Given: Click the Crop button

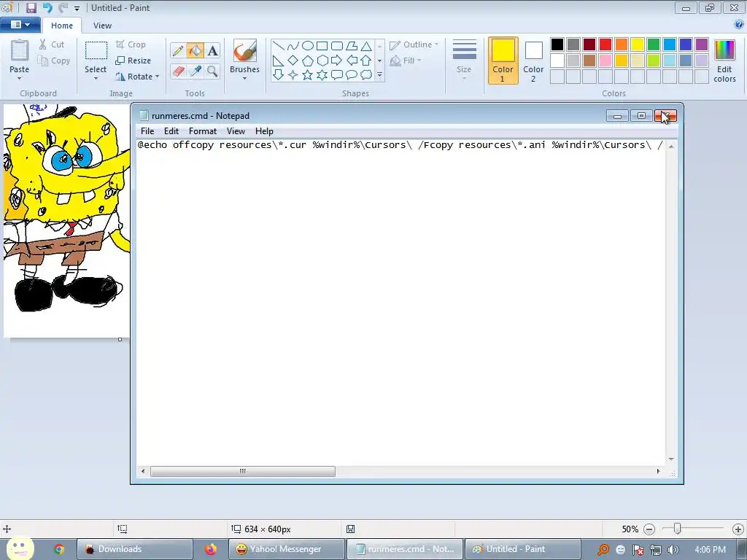Looking at the screenshot, I should [131, 44].
